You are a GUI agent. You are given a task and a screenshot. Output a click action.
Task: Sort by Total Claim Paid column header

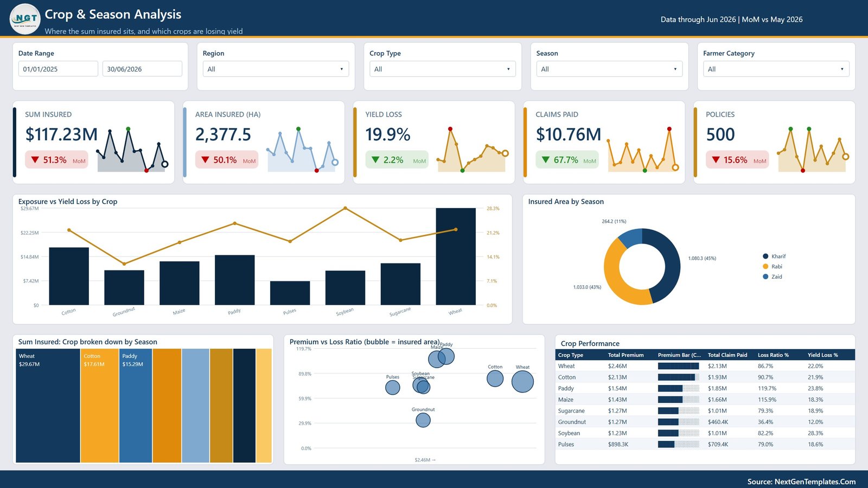click(727, 355)
